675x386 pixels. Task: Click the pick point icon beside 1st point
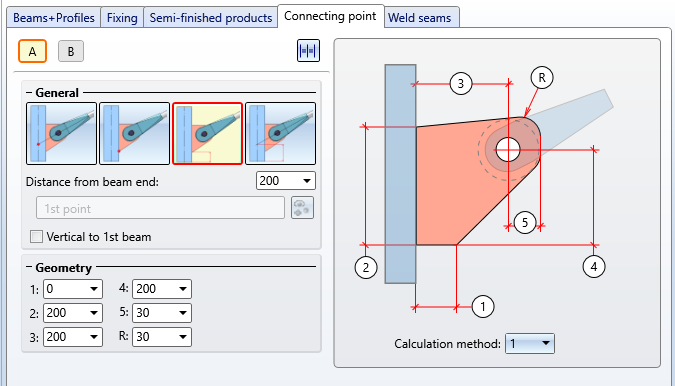[302, 208]
